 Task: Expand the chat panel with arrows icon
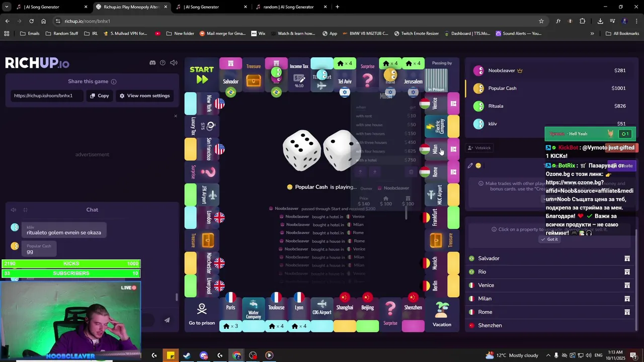point(25,210)
